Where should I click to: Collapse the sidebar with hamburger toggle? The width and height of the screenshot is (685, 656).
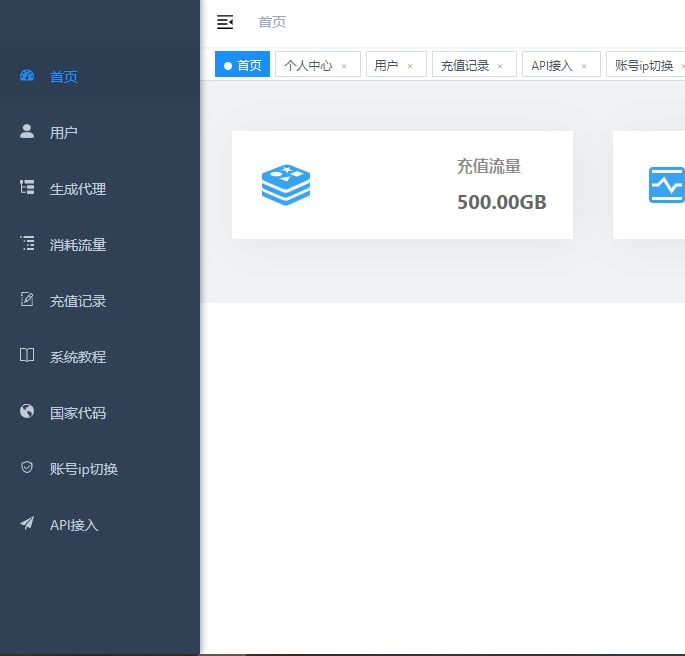[x=225, y=22]
